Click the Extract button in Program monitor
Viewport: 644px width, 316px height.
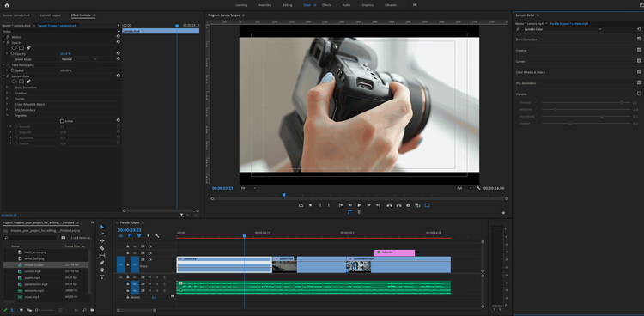(398, 205)
